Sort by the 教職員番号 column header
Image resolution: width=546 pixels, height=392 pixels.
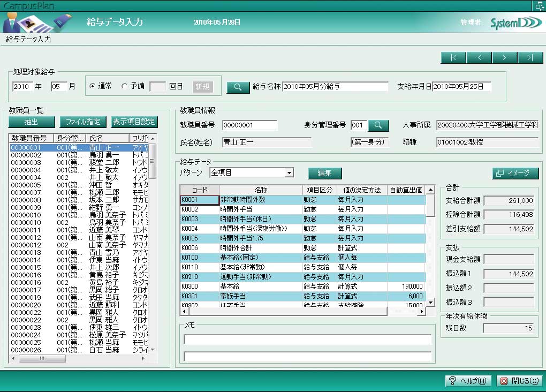point(32,138)
